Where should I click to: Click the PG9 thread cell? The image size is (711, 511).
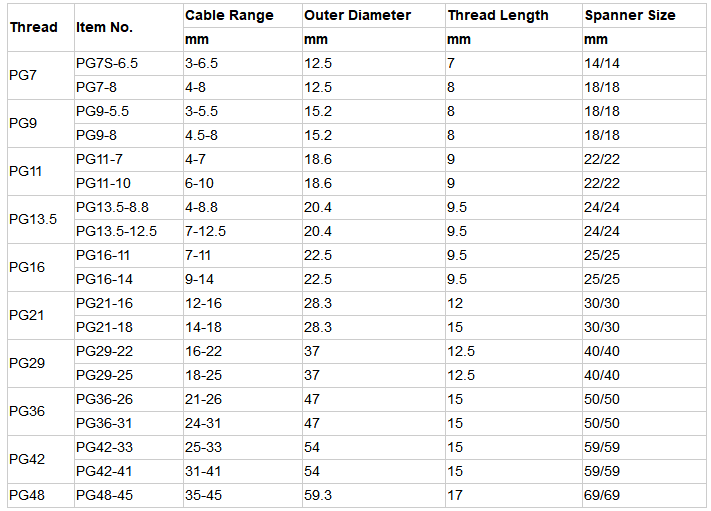pos(23,123)
